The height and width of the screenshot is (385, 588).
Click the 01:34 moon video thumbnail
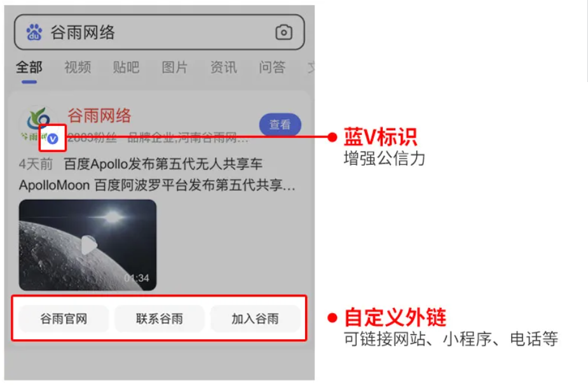(x=88, y=245)
